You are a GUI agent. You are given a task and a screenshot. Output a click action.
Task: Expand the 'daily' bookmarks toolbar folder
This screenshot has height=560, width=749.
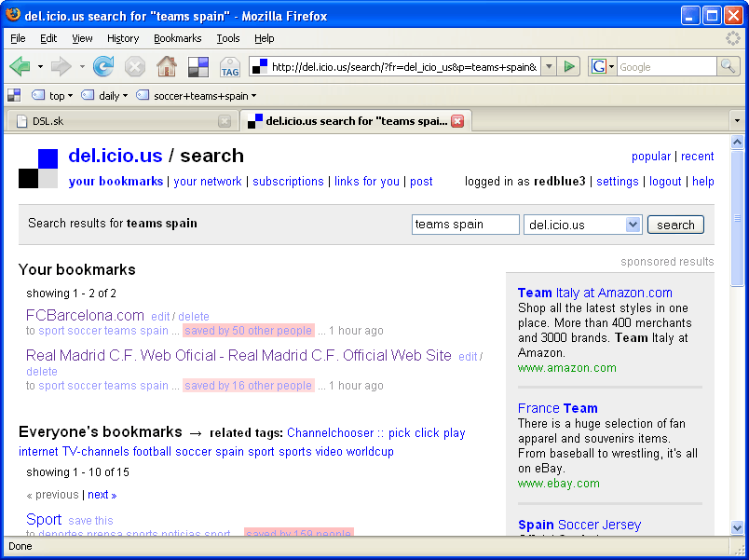point(104,96)
